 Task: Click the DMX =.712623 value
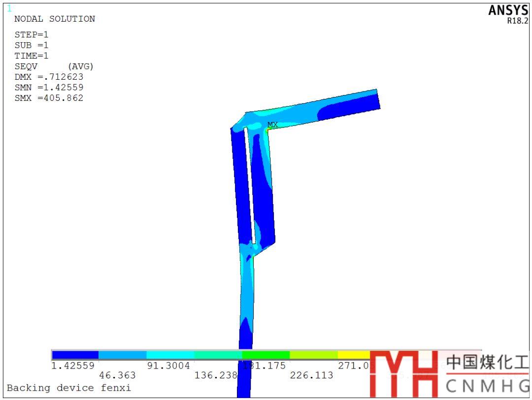(x=49, y=77)
